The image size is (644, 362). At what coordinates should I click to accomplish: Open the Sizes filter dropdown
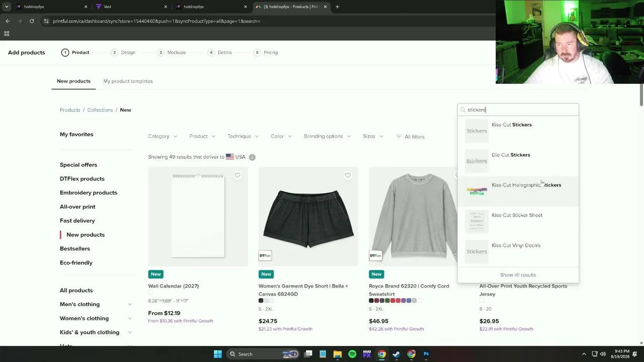373,136
